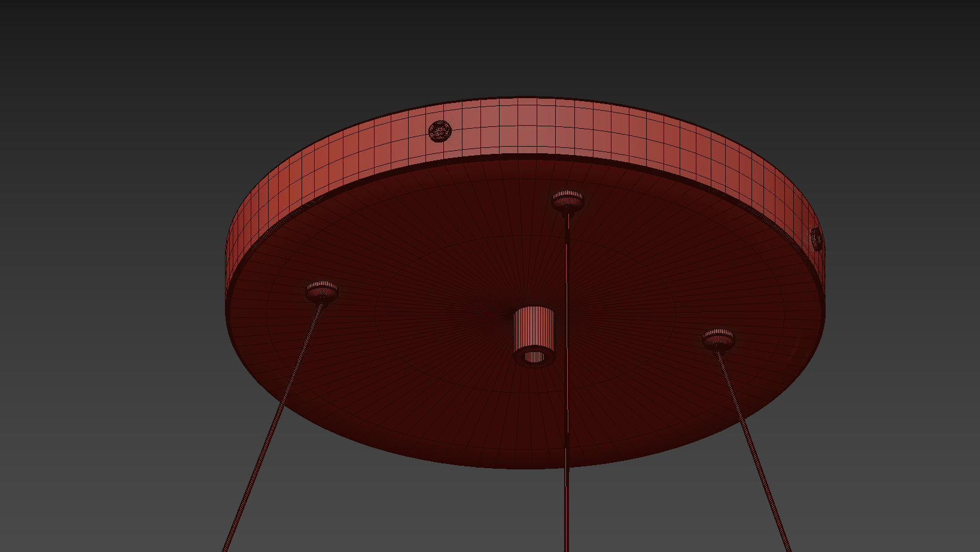Image resolution: width=980 pixels, height=552 pixels.
Task: Select the left suspension cable
Action: point(273,425)
